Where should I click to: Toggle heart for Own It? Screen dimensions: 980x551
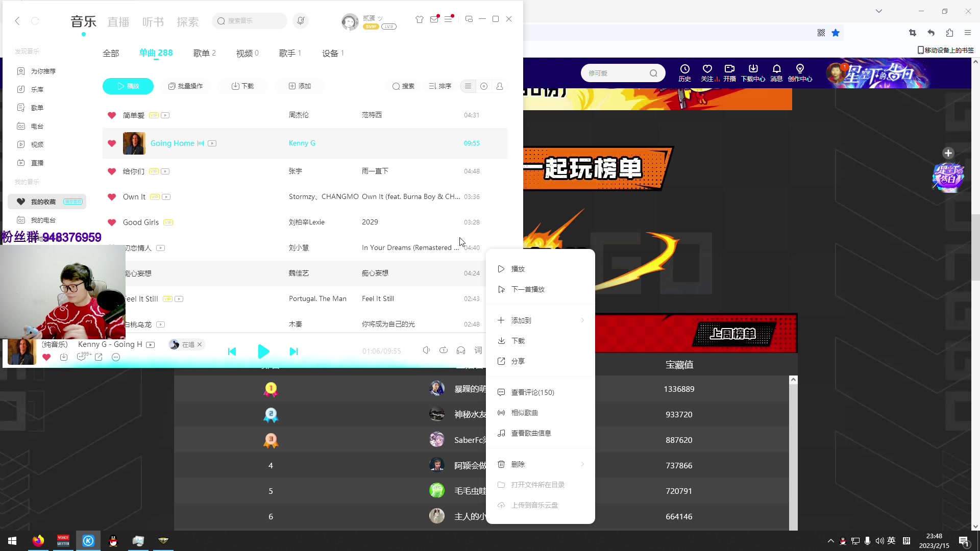[112, 197]
